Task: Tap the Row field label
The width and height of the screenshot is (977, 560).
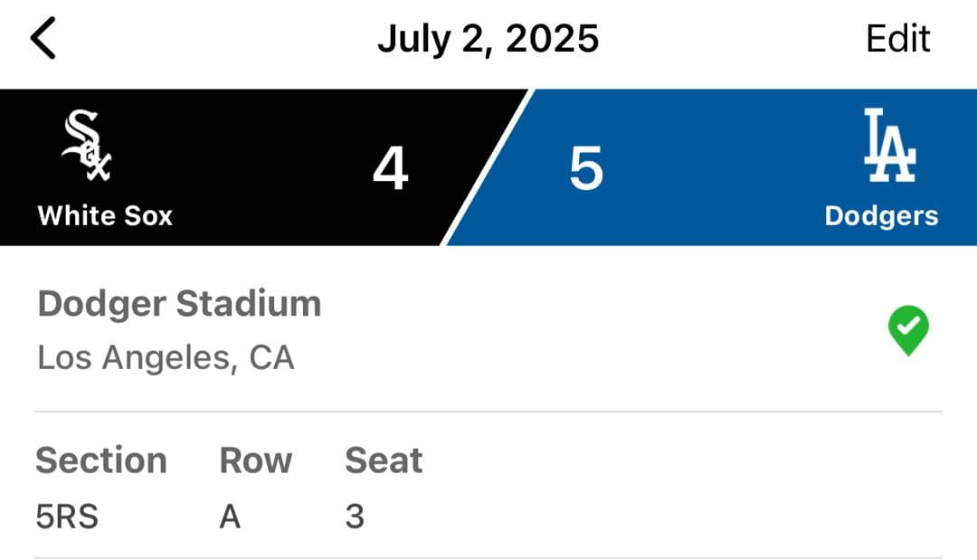Action: [x=255, y=460]
